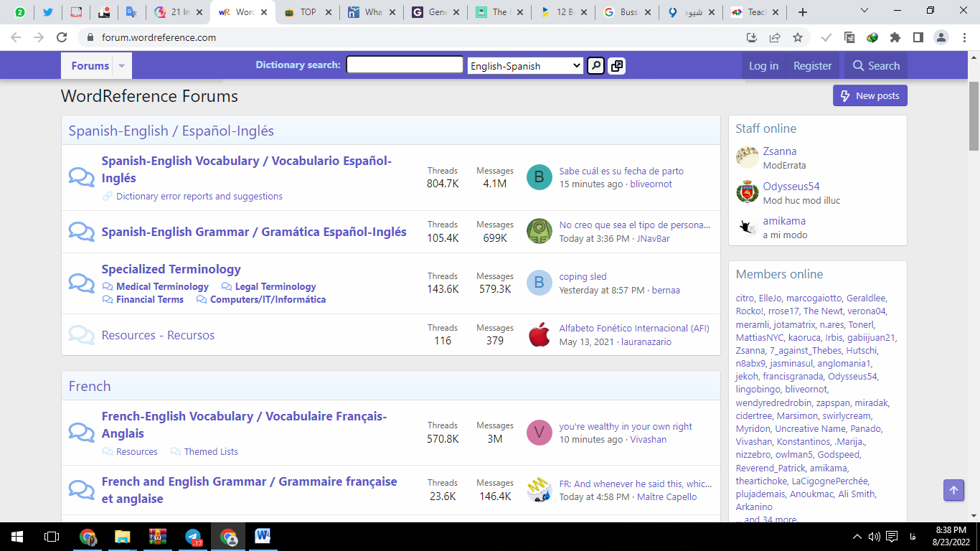Open the Computers/IT/Informática subforum link
The width and height of the screenshot is (980, 551).
[x=268, y=299]
